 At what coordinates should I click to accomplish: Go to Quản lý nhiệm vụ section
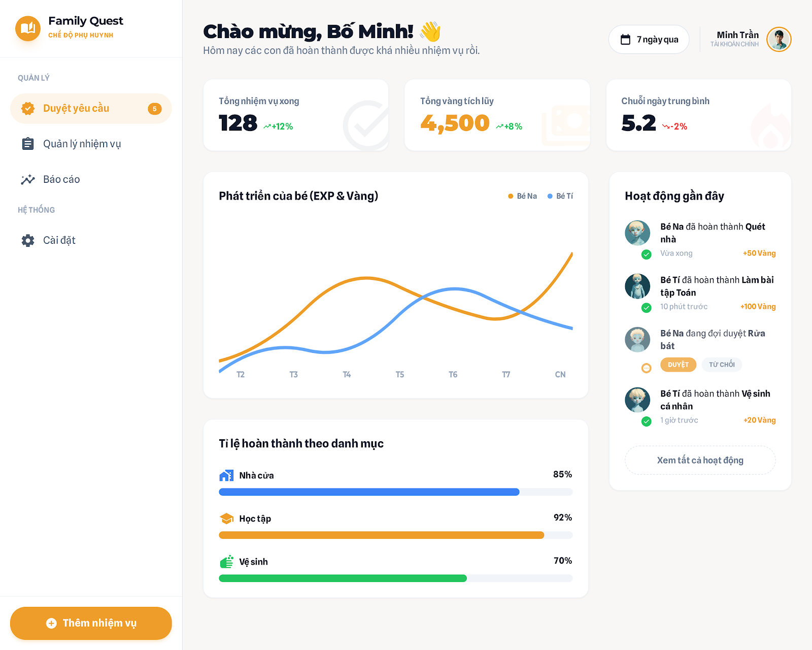(82, 144)
